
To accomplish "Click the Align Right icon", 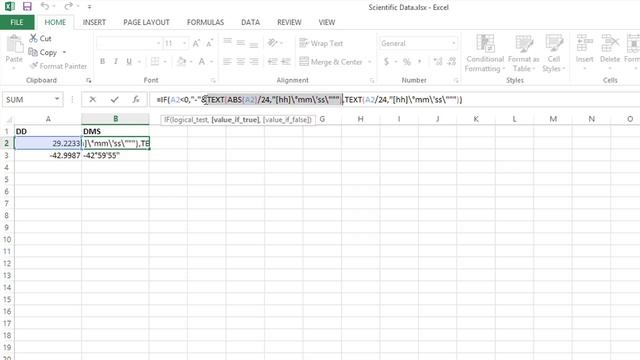I will pyautogui.click(x=254, y=62).
